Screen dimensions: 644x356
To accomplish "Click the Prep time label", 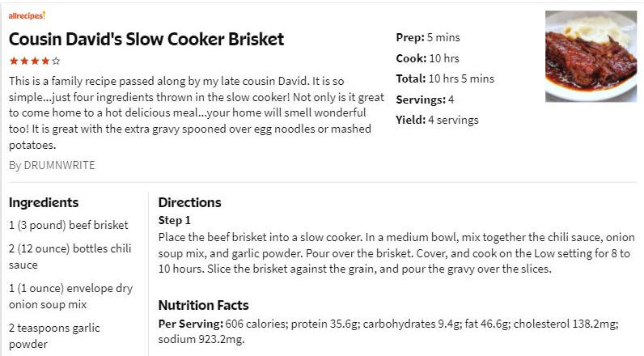I will coord(410,37).
